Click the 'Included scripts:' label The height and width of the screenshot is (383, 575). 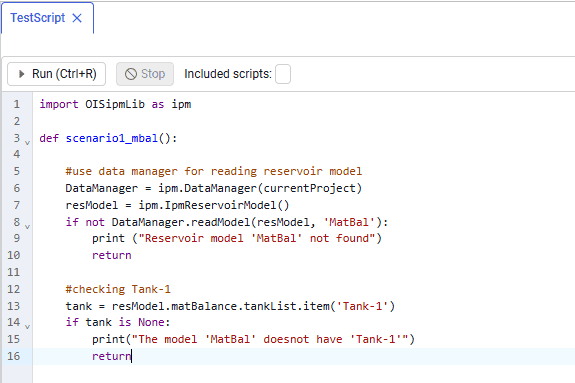click(228, 74)
